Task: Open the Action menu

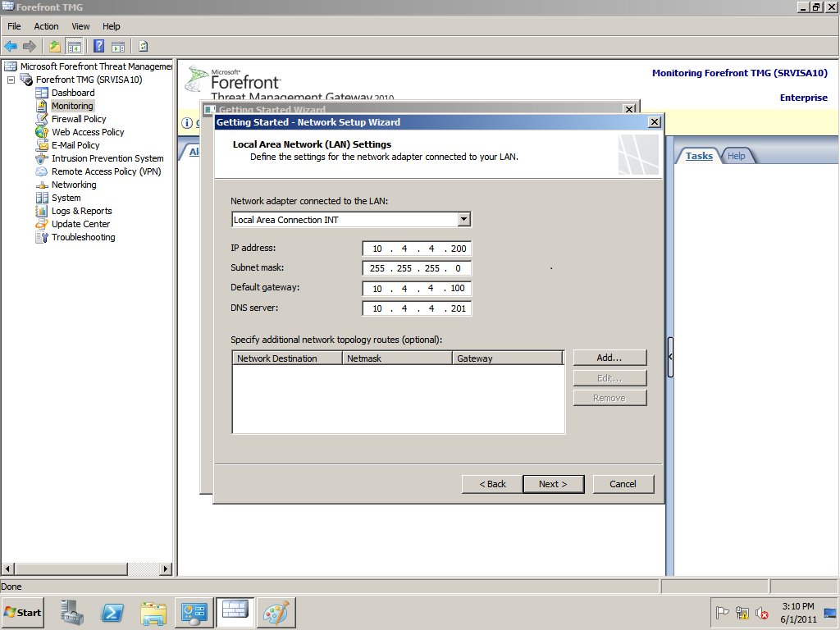Action: click(x=46, y=26)
